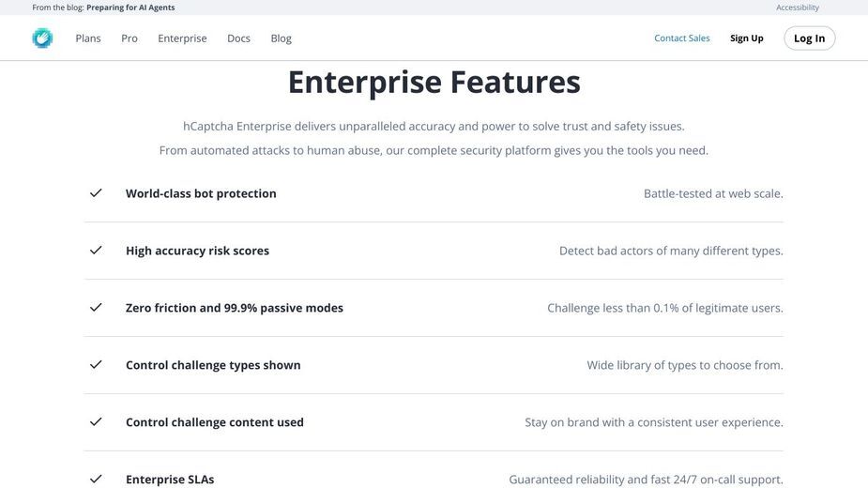Click checkmark next to Control challenge types shown
This screenshot has width=868, height=488.
96,364
